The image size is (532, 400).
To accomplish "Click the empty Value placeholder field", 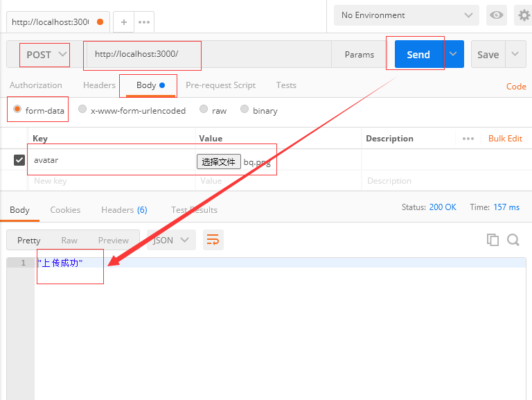I will (x=278, y=181).
